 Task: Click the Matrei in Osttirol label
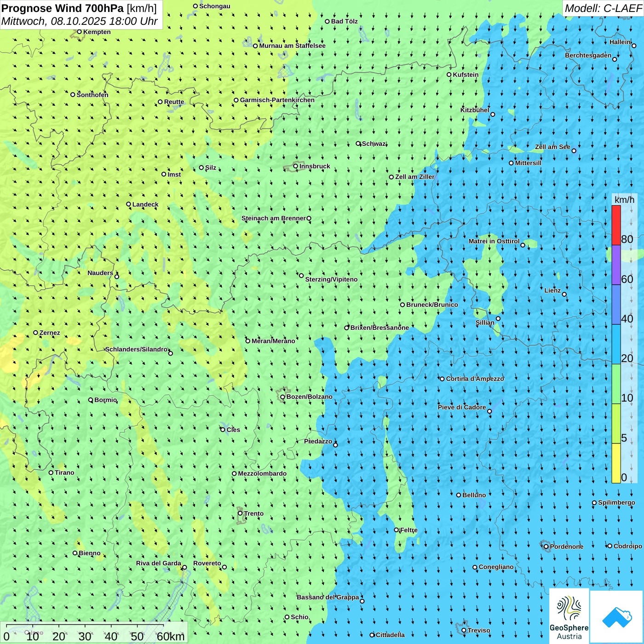[x=494, y=241]
